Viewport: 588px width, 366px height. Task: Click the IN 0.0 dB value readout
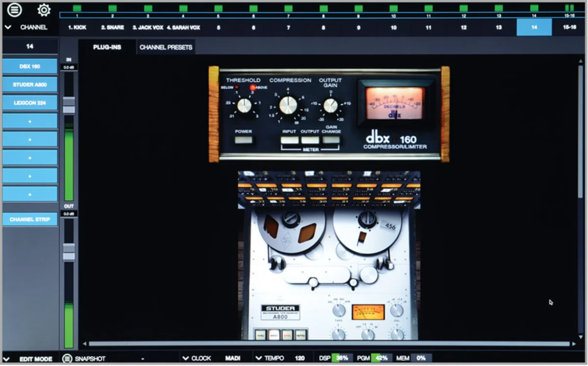tap(69, 67)
